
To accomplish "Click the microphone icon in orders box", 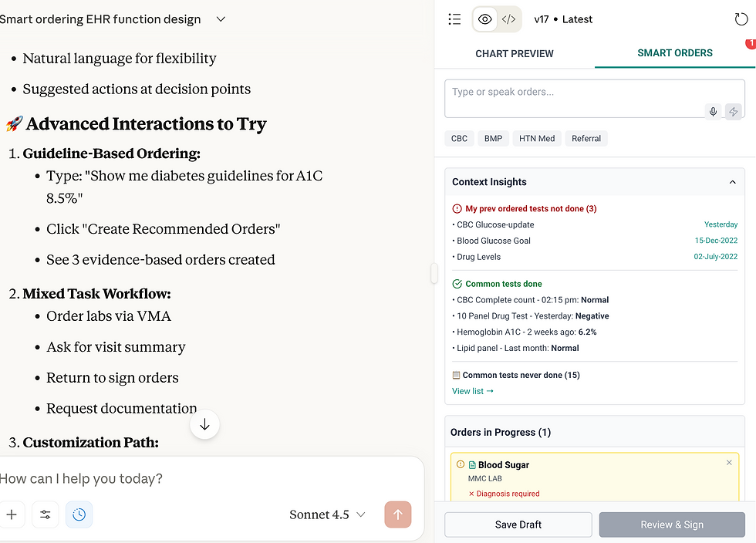I will 714,112.
